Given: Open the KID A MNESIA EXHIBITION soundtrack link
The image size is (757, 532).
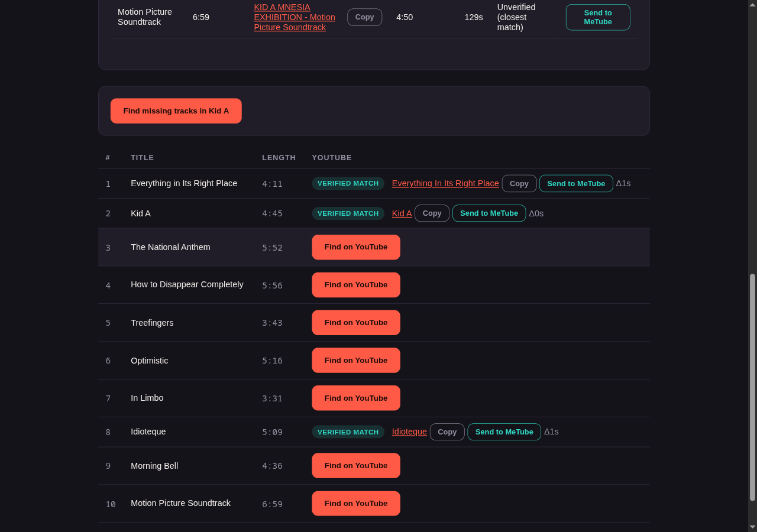Looking at the screenshot, I should (295, 17).
